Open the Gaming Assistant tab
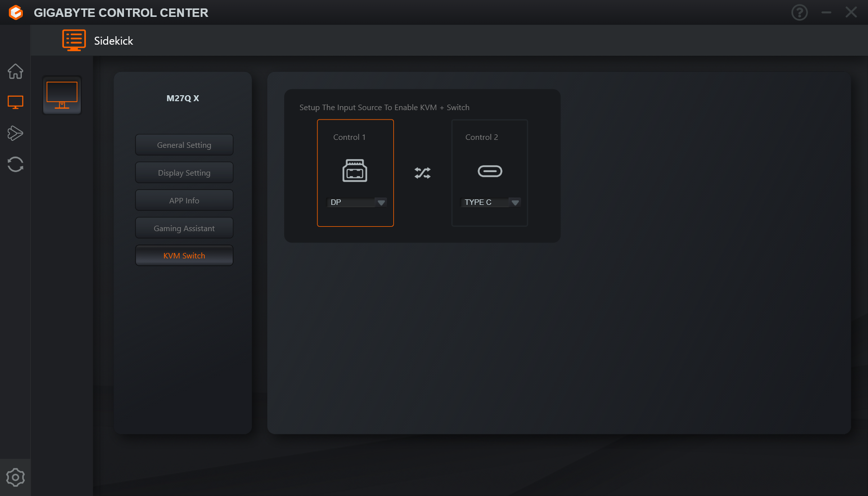The width and height of the screenshot is (868, 496). tap(184, 228)
